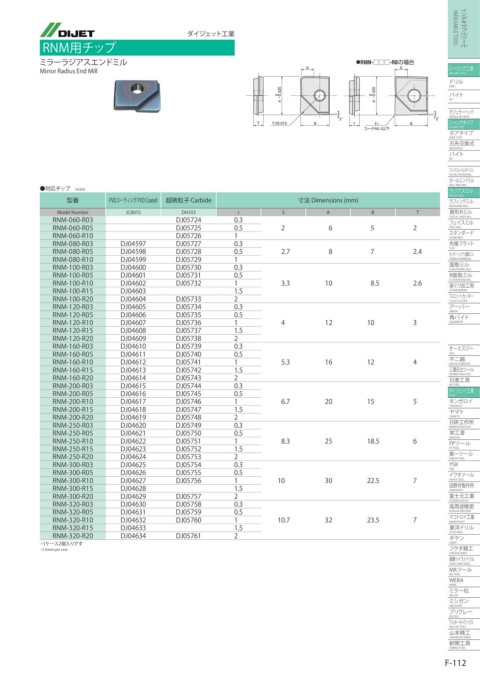Click the left insert dimension drawing
The width and height of the screenshot is (480, 677).
(293, 97)
